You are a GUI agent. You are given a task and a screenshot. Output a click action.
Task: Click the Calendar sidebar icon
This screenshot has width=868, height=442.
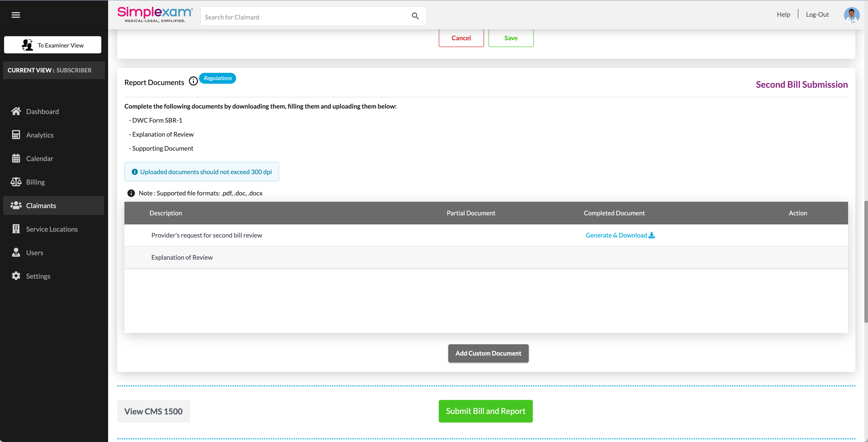click(16, 159)
